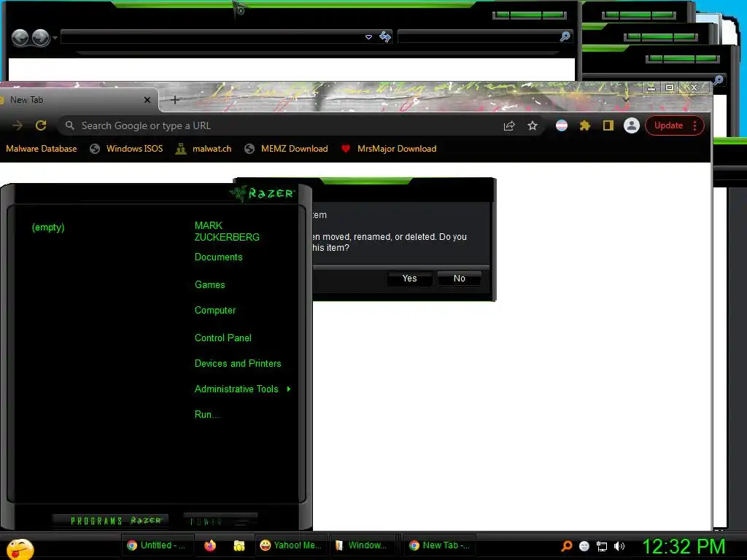
Task: Click magnifier icon of the background Explorer window
Action: point(719,80)
